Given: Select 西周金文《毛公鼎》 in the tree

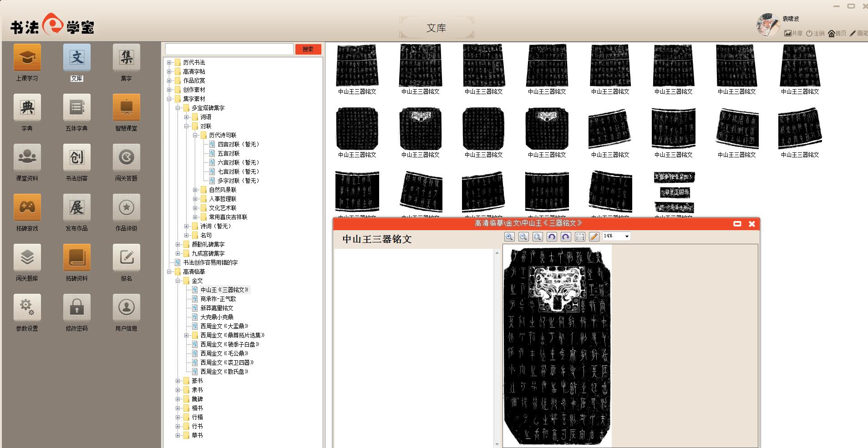Looking at the screenshot, I should 225,353.
